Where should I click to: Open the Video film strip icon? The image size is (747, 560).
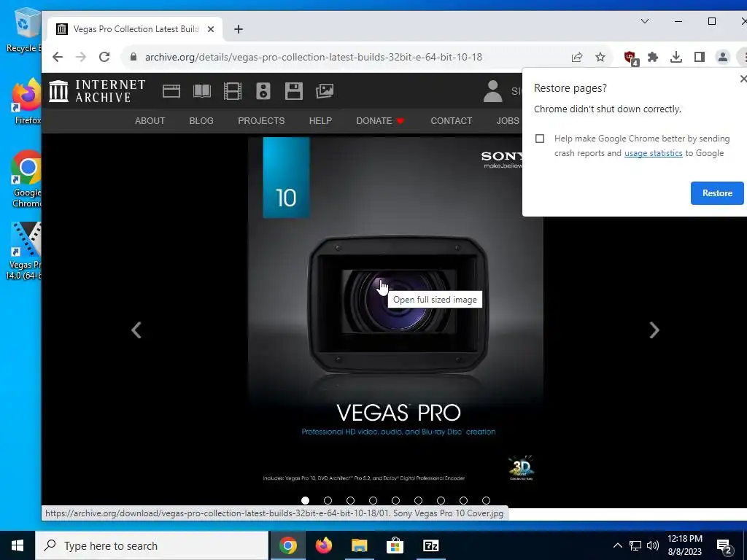(x=233, y=91)
